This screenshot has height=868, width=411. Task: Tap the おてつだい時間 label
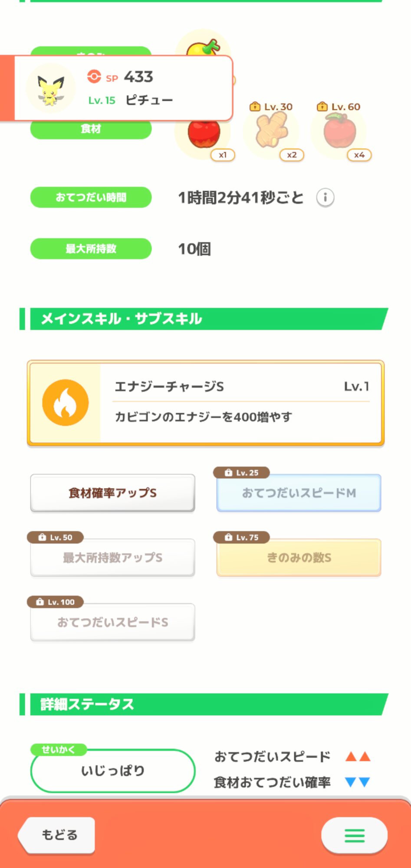(91, 197)
